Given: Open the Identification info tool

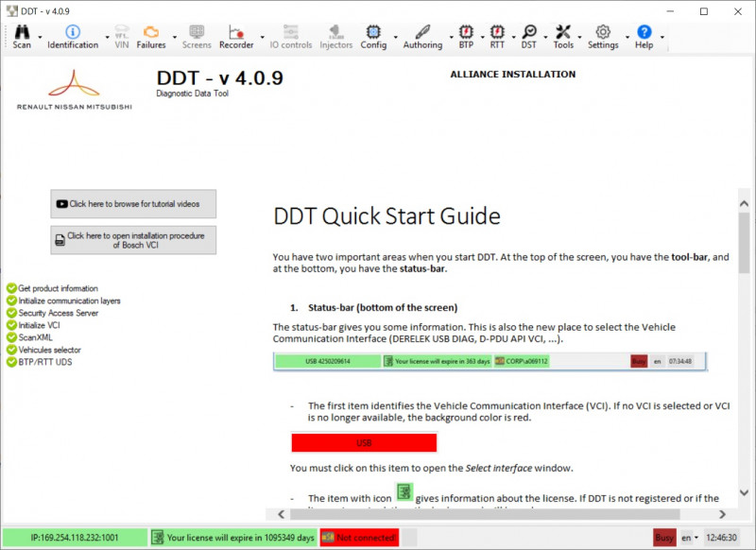Looking at the screenshot, I should (73, 37).
